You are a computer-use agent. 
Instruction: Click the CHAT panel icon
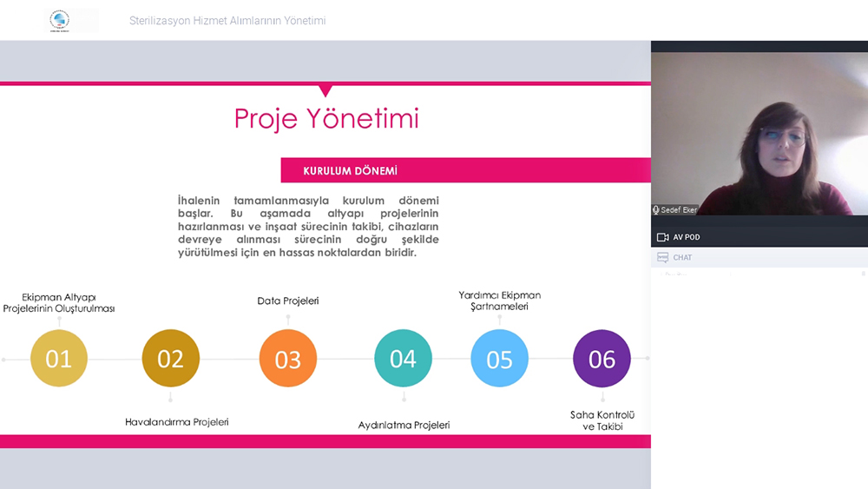(662, 257)
